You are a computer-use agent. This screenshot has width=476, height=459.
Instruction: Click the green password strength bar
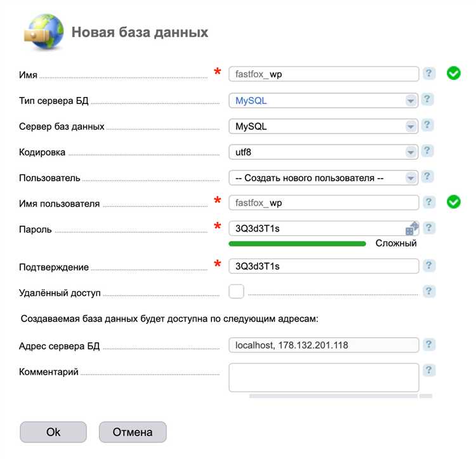[297, 243]
